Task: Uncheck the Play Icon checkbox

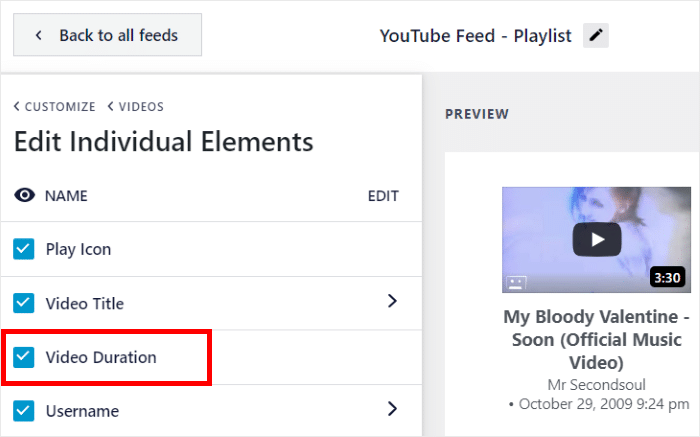Action: [x=24, y=249]
